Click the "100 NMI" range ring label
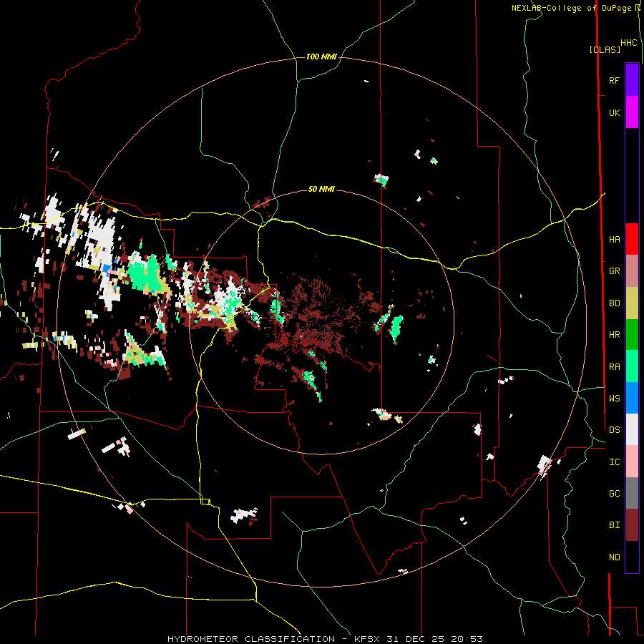This screenshot has width=644, height=644. pyautogui.click(x=321, y=57)
